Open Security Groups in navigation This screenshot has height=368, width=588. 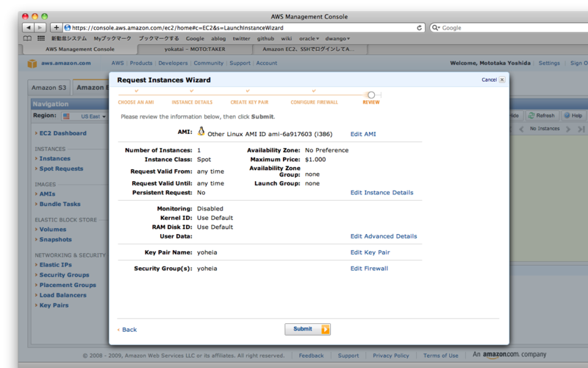[x=64, y=275]
